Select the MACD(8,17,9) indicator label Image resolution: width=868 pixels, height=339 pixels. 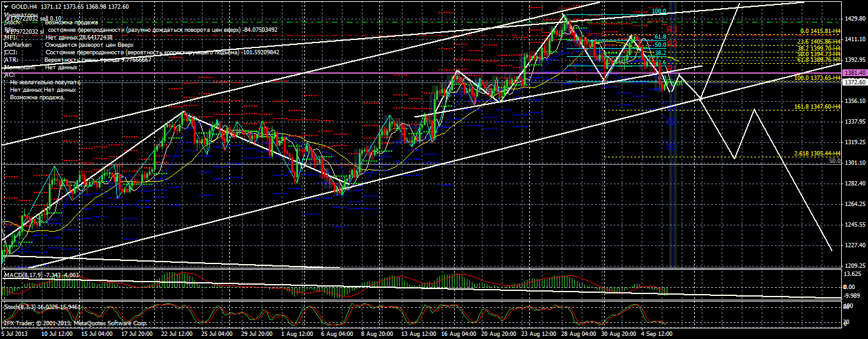23,275
